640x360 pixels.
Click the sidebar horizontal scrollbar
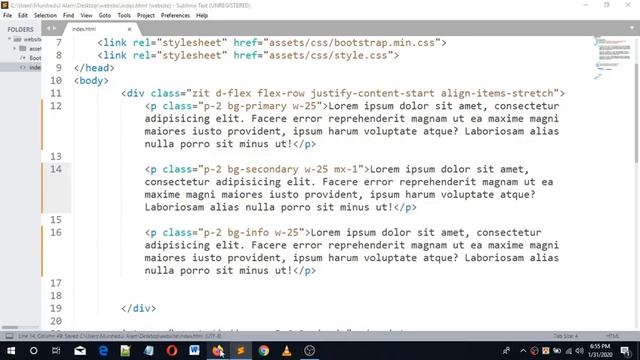click(x=10, y=327)
